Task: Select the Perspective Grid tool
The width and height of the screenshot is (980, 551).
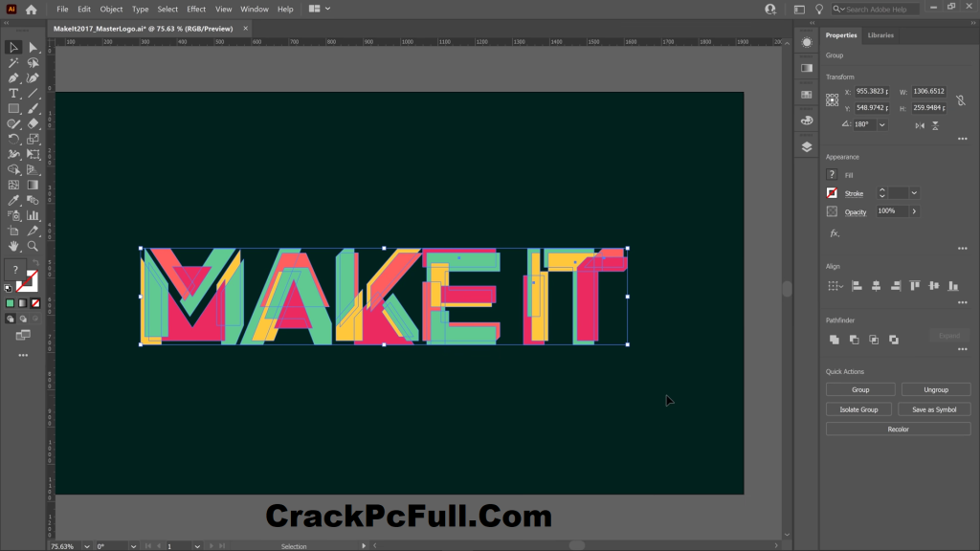Action: click(33, 169)
